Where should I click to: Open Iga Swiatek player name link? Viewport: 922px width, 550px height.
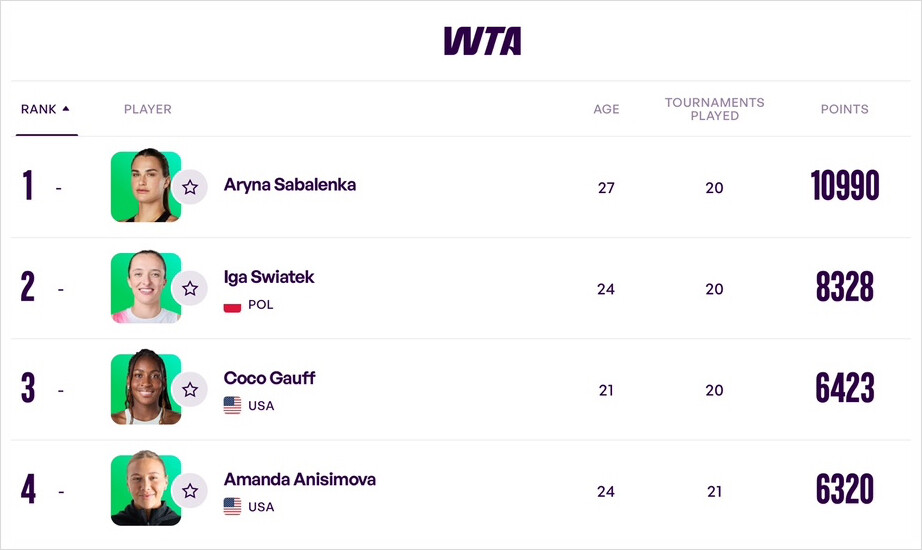tap(269, 277)
